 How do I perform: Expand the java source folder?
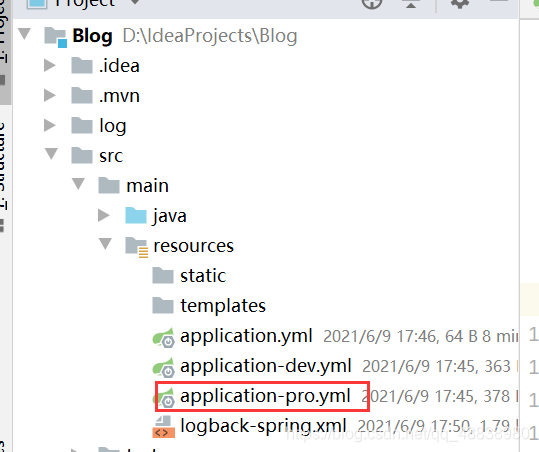(104, 216)
